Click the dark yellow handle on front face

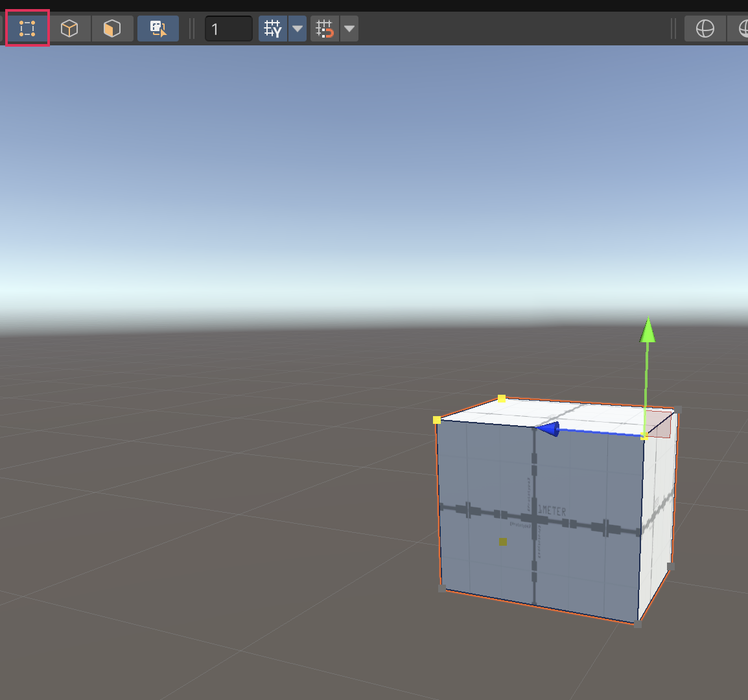click(503, 541)
